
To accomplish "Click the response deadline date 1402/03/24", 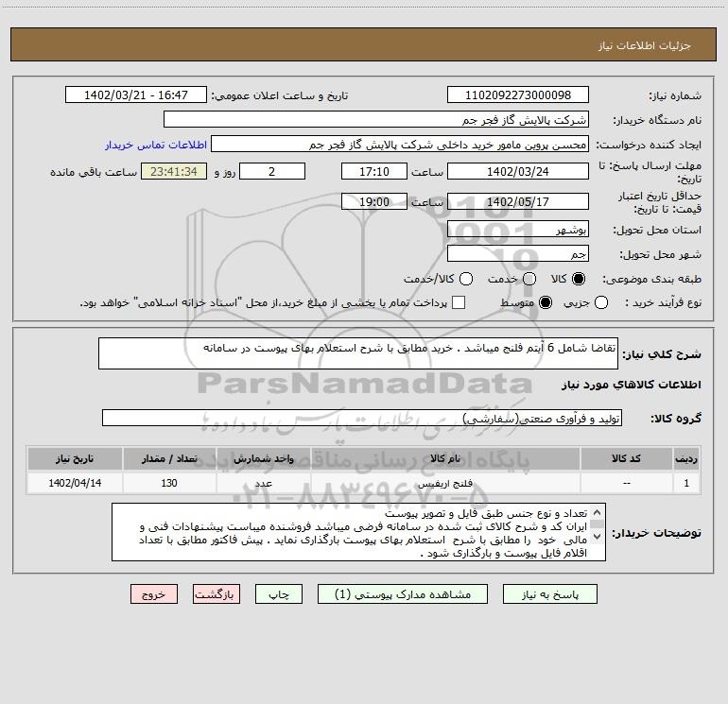I will click(x=518, y=171).
